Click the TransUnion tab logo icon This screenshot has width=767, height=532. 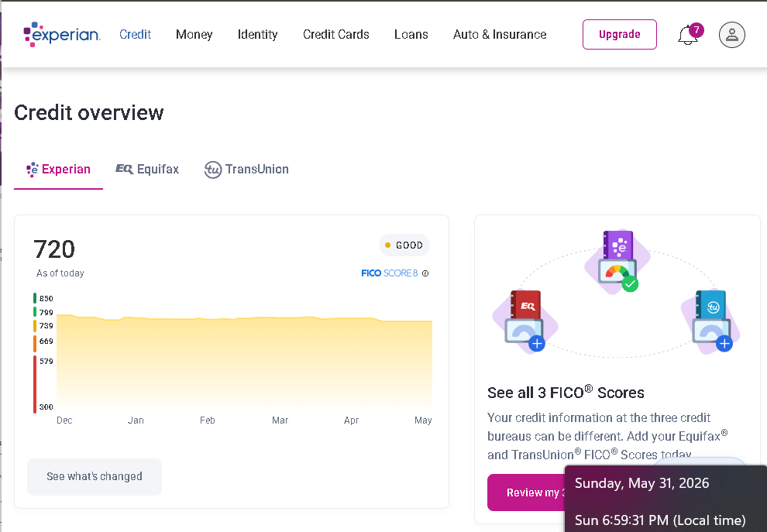click(213, 170)
